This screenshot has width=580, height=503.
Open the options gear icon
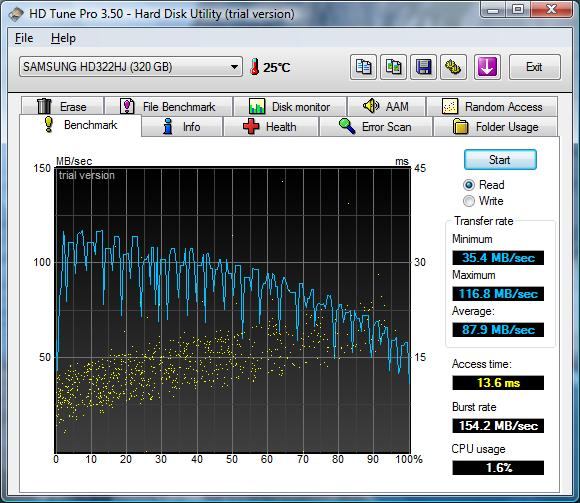pos(453,67)
